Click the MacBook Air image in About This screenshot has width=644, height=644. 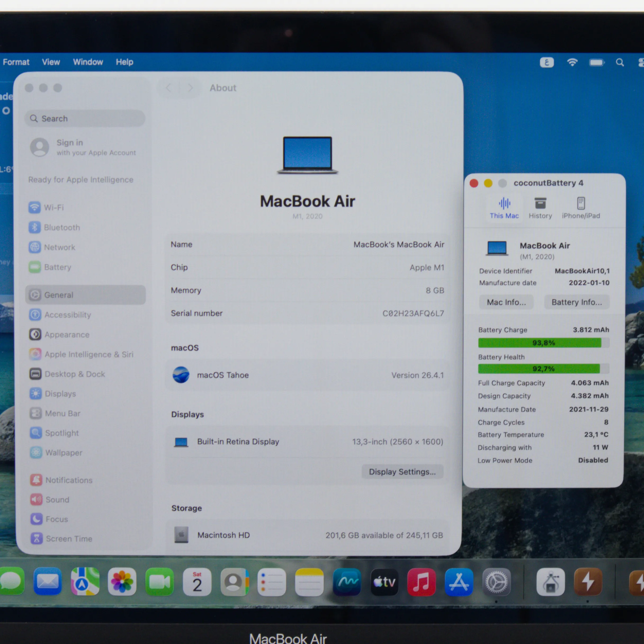307,155
